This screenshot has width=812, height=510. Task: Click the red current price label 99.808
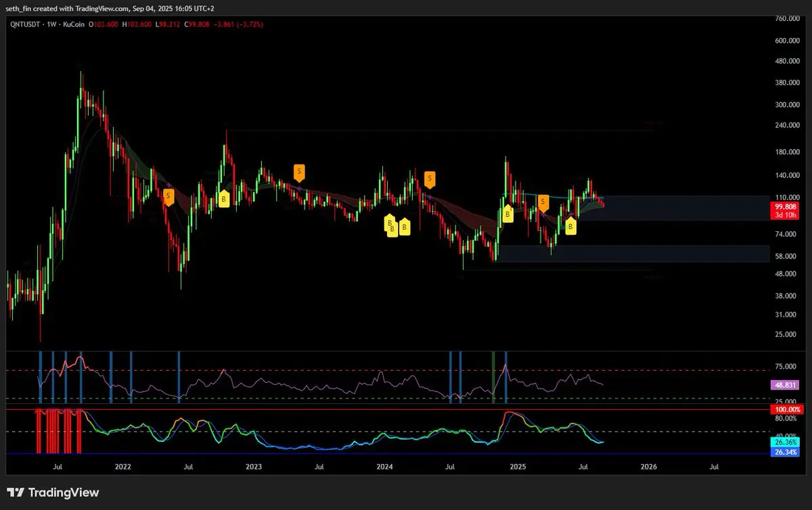[786, 206]
